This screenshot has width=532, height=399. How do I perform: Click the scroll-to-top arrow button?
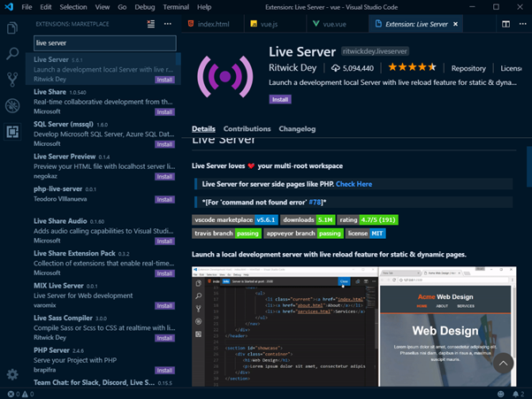click(x=503, y=363)
